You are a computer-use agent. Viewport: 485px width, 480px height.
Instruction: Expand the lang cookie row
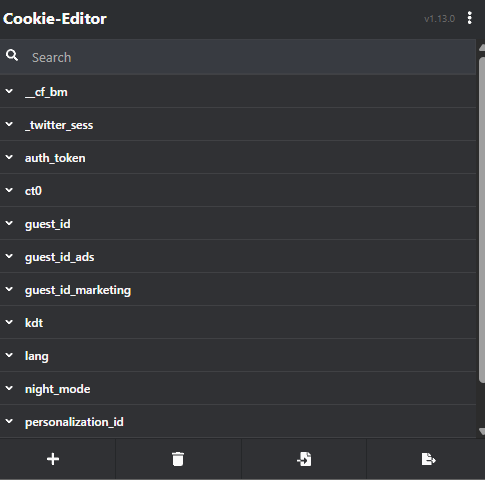point(238,355)
